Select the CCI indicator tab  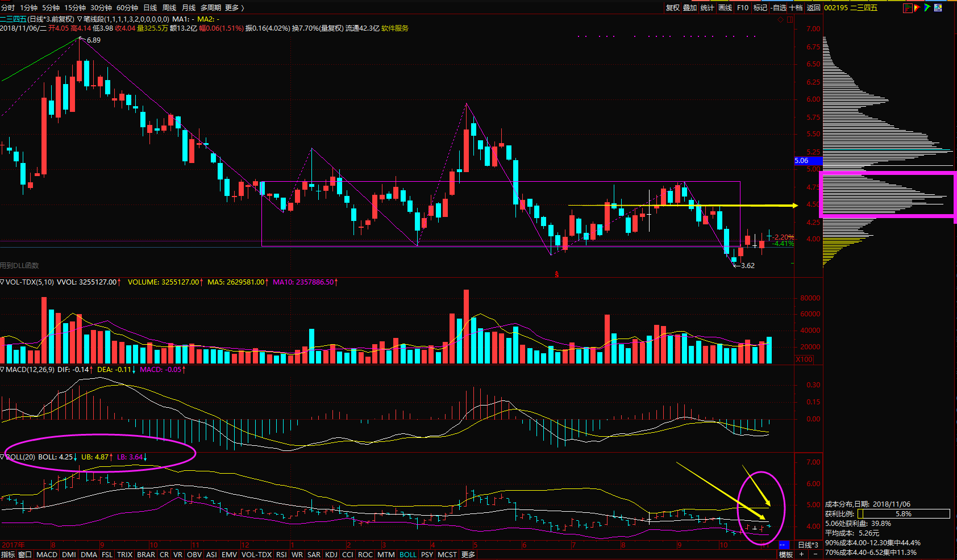pyautogui.click(x=348, y=554)
